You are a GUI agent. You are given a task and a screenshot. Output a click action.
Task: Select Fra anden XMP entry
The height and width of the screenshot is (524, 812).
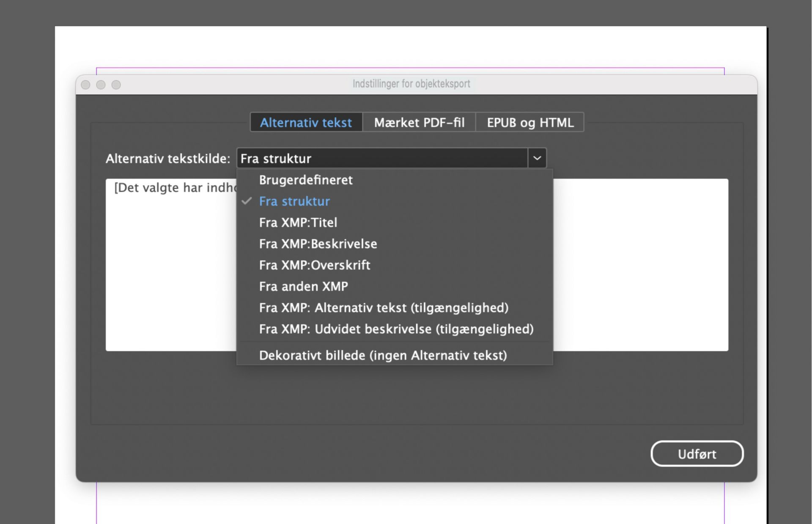tap(303, 286)
